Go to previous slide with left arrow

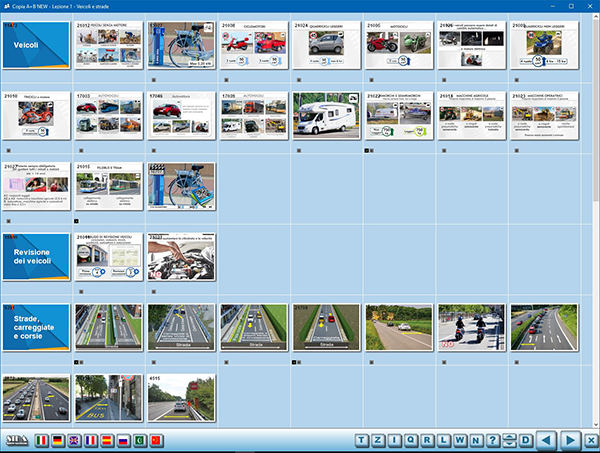546,440
